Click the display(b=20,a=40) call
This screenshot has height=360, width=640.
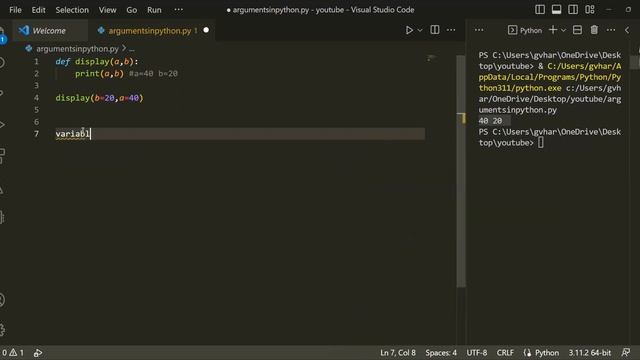pyautogui.click(x=100, y=98)
